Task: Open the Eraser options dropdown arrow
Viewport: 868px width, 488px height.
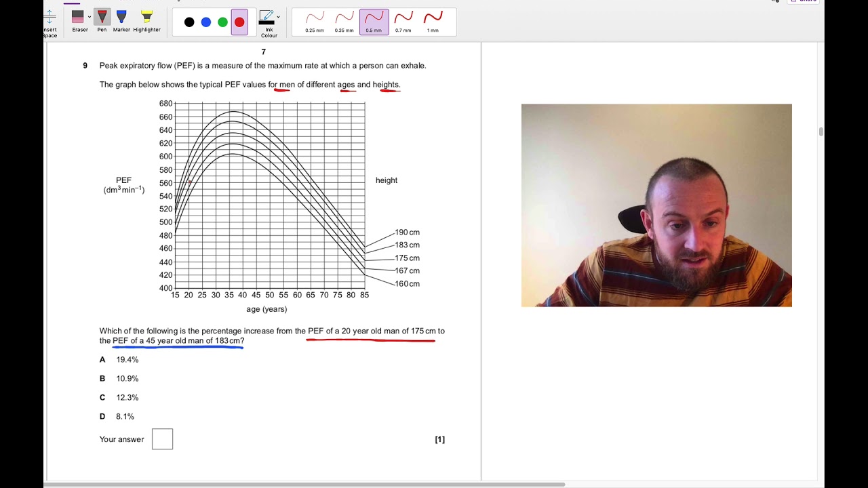Action: point(90,18)
